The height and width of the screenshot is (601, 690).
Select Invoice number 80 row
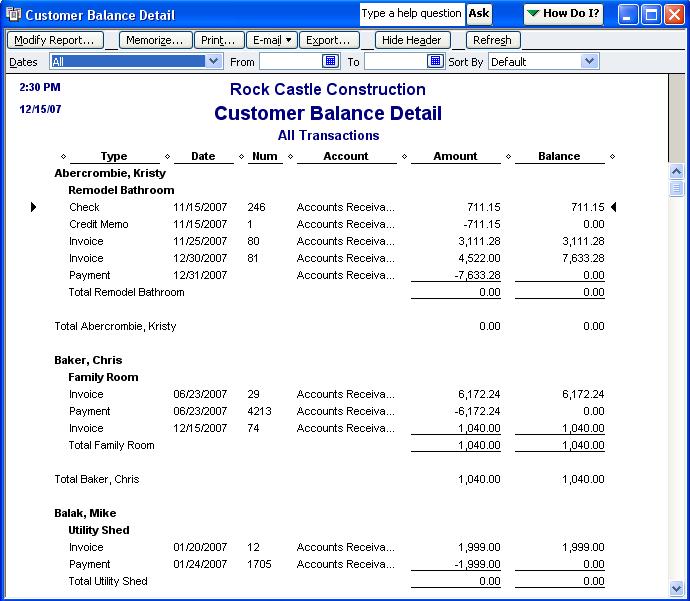[337, 242]
